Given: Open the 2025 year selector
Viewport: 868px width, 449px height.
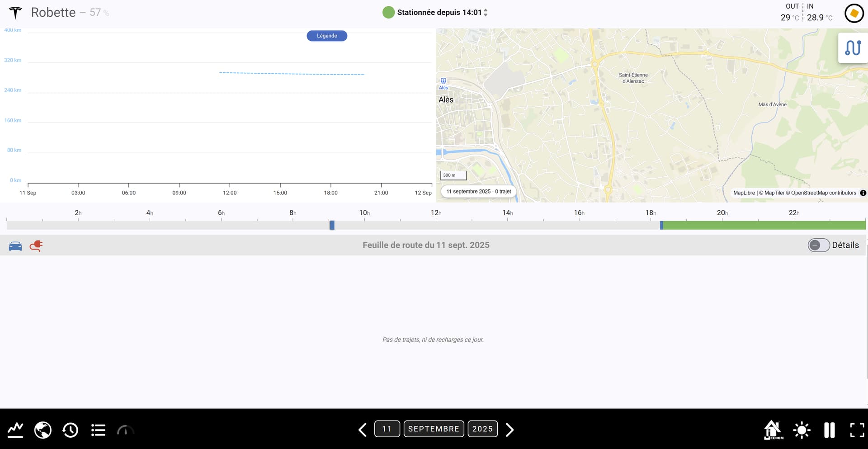Looking at the screenshot, I should (482, 429).
